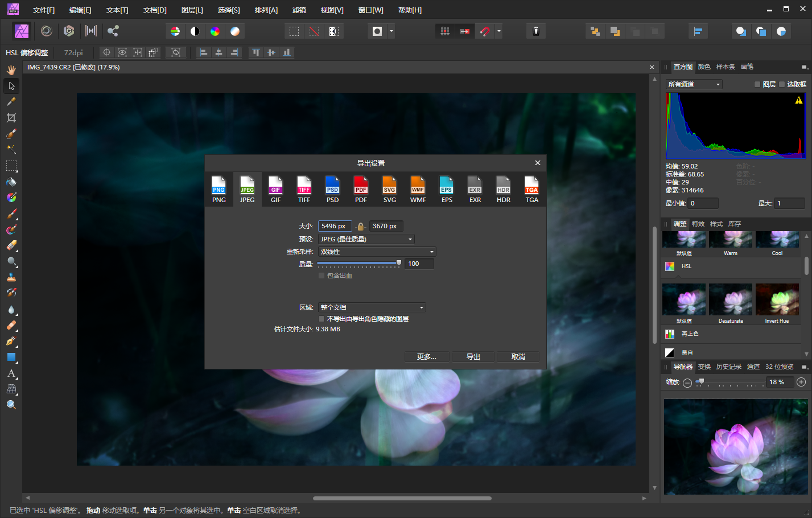
Task: Pick the SVG format icon
Action: tap(390, 189)
